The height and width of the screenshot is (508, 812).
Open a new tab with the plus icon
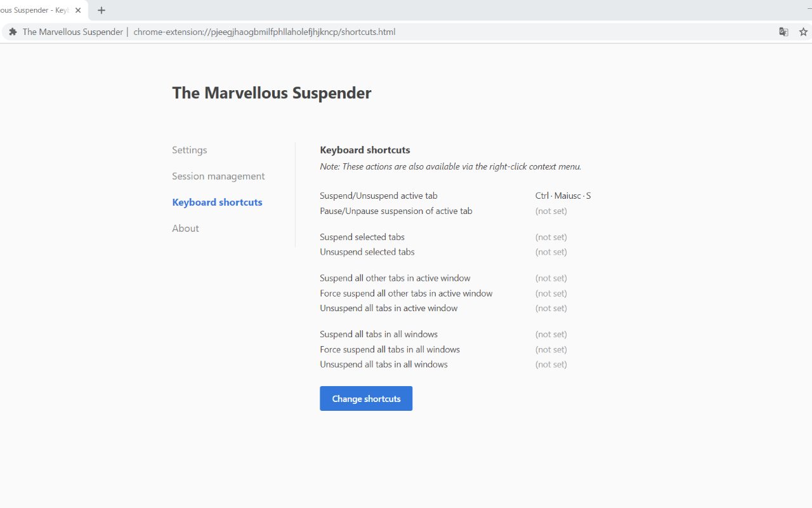[x=101, y=10]
